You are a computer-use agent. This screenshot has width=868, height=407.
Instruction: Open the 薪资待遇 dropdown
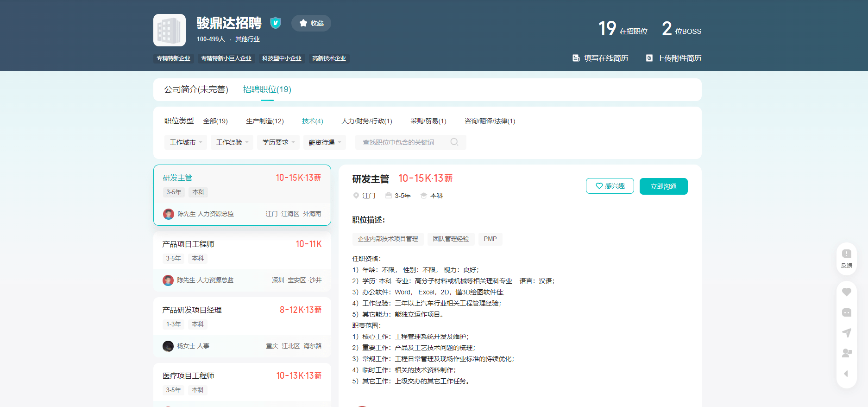tap(325, 142)
